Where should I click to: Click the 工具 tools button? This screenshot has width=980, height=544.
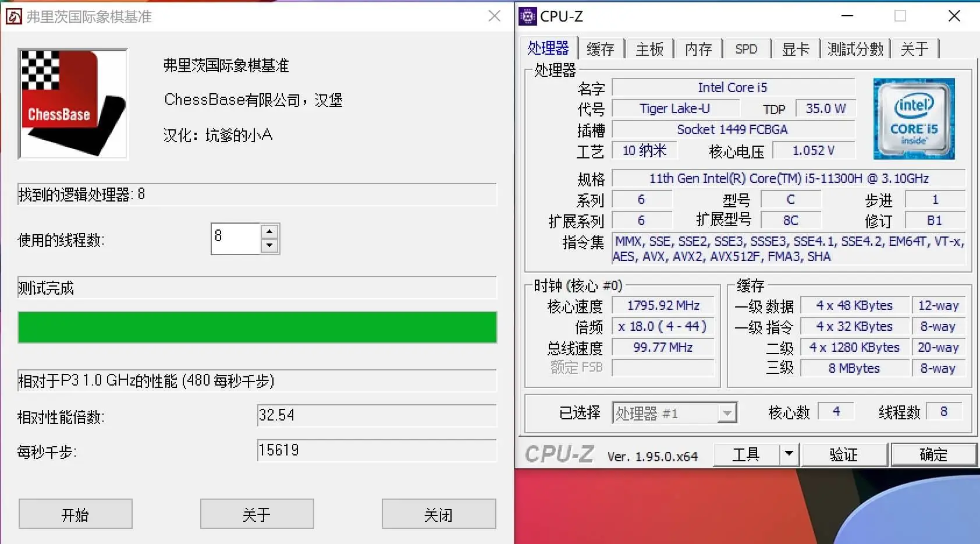[x=746, y=455]
